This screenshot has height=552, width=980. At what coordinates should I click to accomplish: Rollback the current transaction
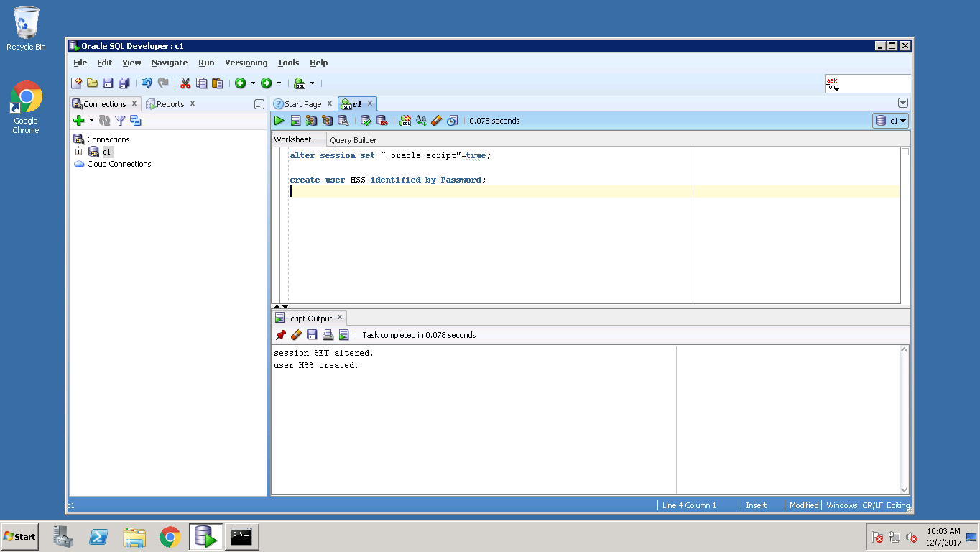point(381,120)
